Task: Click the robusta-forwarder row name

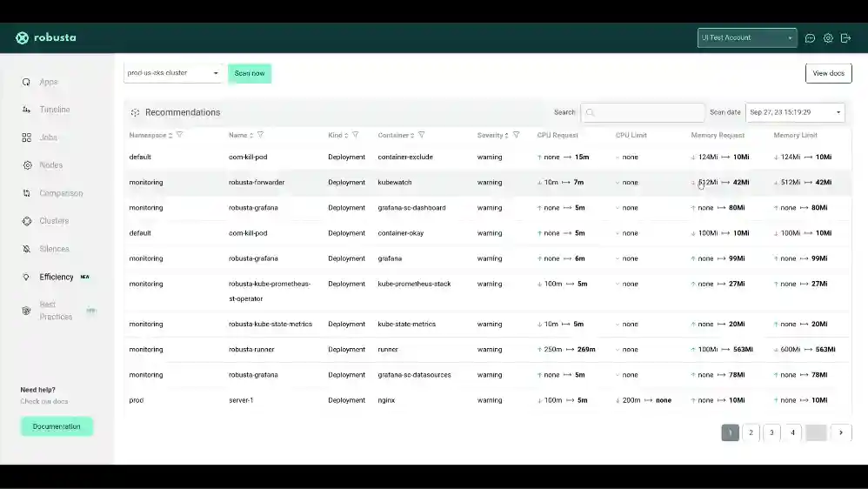Action: click(257, 182)
